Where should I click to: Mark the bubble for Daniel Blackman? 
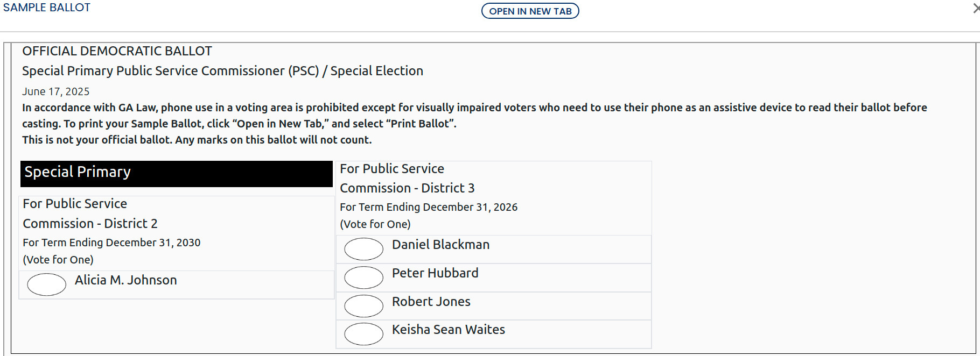pos(363,249)
